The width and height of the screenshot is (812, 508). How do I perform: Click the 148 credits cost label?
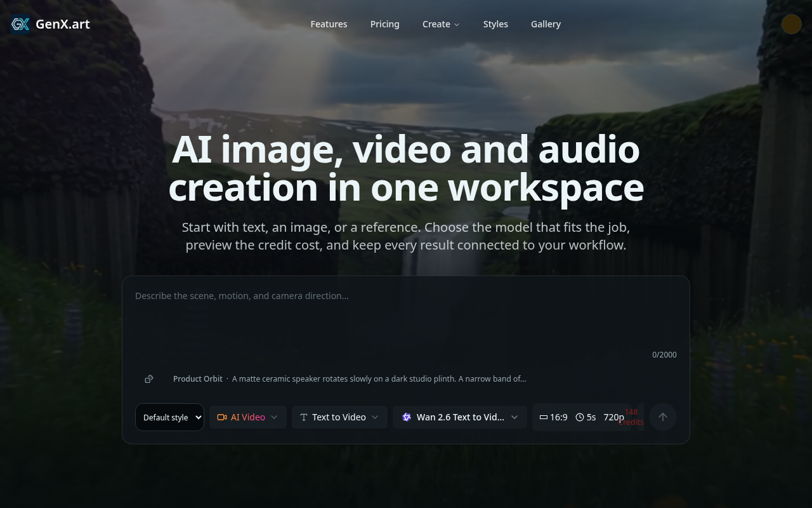(x=631, y=417)
